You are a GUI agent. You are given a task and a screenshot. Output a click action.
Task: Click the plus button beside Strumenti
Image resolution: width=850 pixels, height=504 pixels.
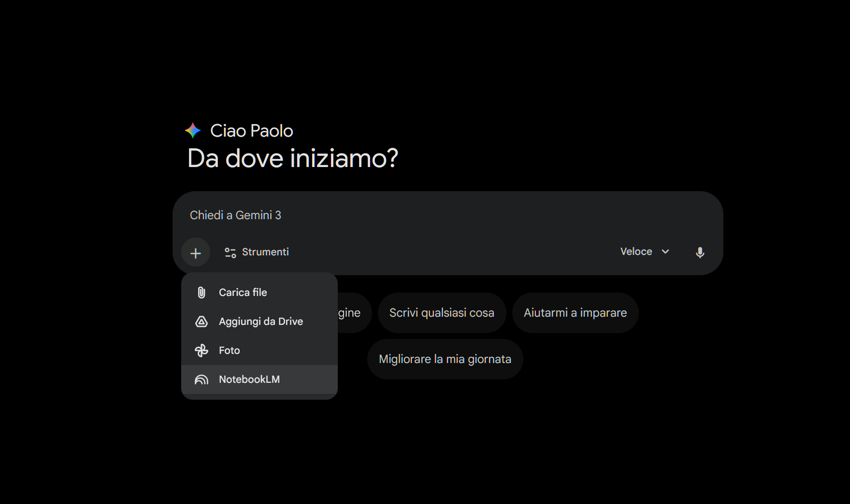[196, 252]
